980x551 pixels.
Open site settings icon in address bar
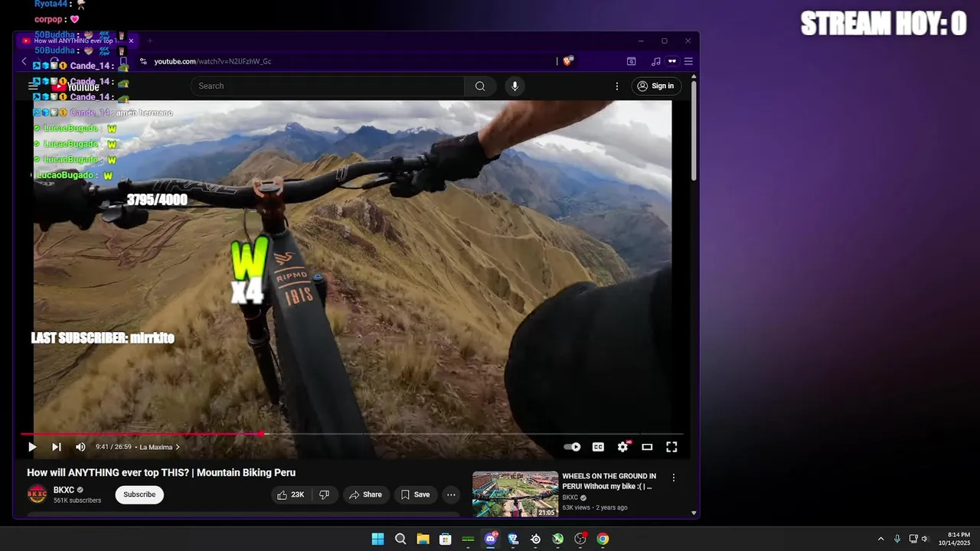pos(143,61)
